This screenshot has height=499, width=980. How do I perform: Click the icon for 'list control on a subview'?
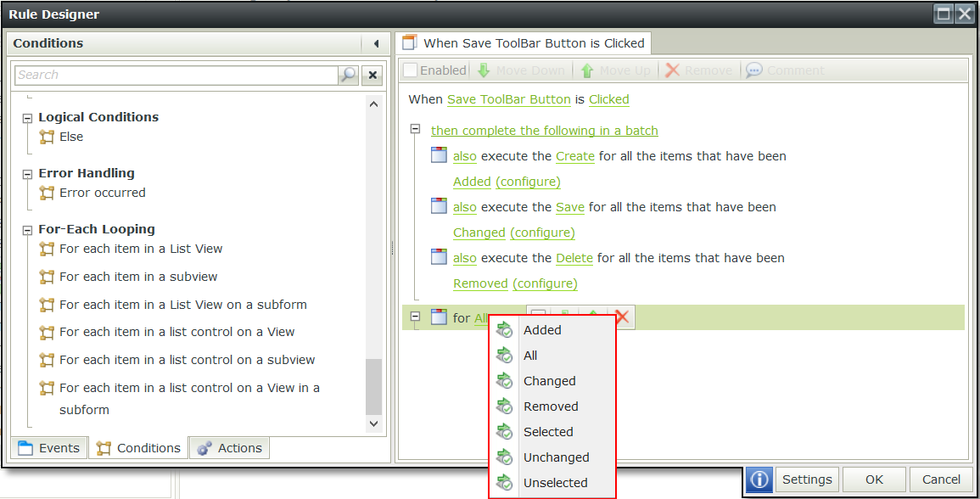click(x=47, y=360)
